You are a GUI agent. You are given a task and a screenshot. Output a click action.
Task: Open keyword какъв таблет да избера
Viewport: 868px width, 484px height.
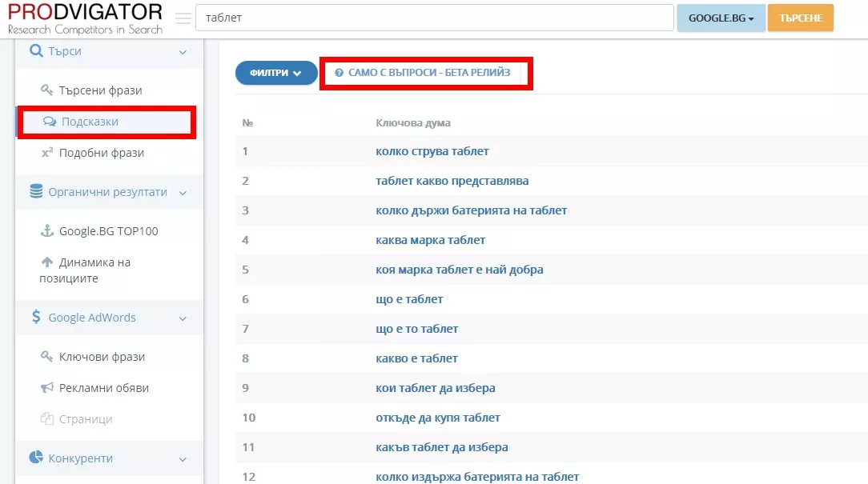click(x=442, y=447)
